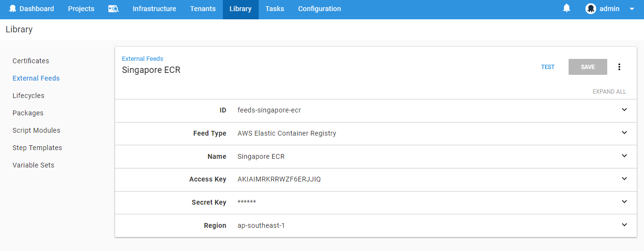
Task: Click the admin user avatar icon
Action: pyautogui.click(x=590, y=9)
